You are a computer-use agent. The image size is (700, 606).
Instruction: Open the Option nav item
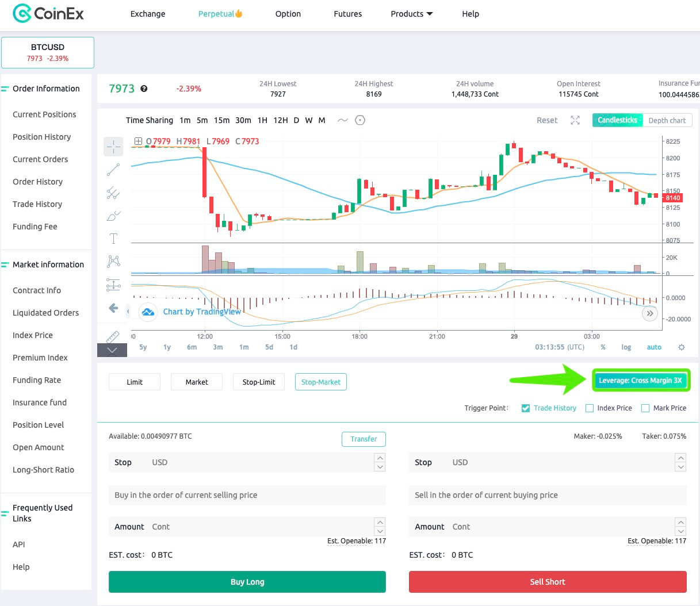tap(288, 14)
